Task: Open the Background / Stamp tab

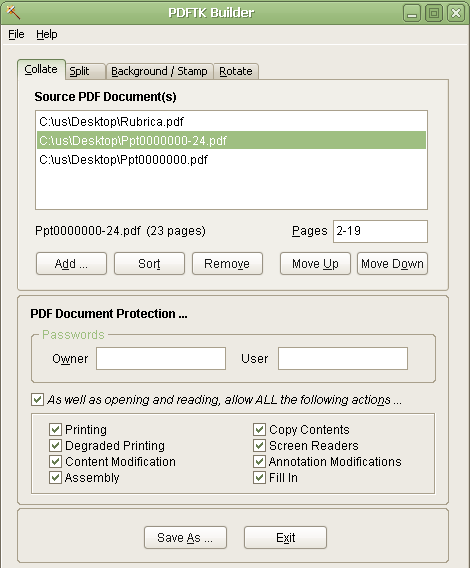Action: (159, 71)
